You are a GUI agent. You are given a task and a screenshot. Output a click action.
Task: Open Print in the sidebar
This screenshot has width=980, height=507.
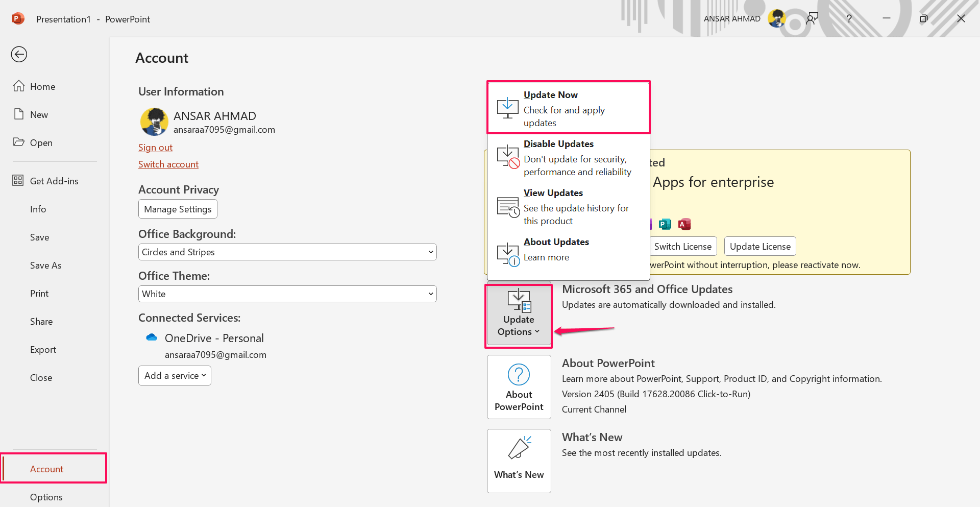(39, 293)
